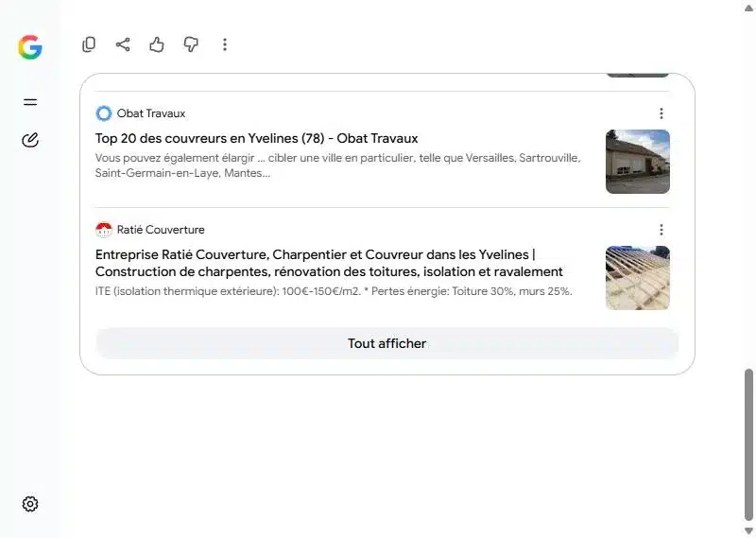Open the Obat Travaux house thumbnail
The height and width of the screenshot is (538, 756).
tap(637, 162)
